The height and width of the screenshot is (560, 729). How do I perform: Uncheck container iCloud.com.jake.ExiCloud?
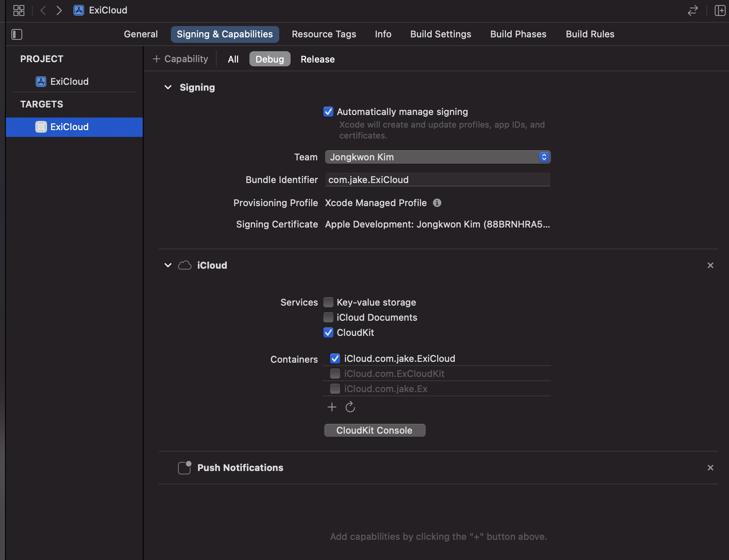tap(335, 359)
